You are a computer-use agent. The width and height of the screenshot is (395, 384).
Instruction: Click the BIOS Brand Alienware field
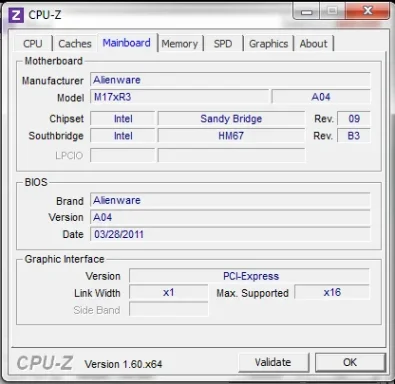(x=230, y=200)
